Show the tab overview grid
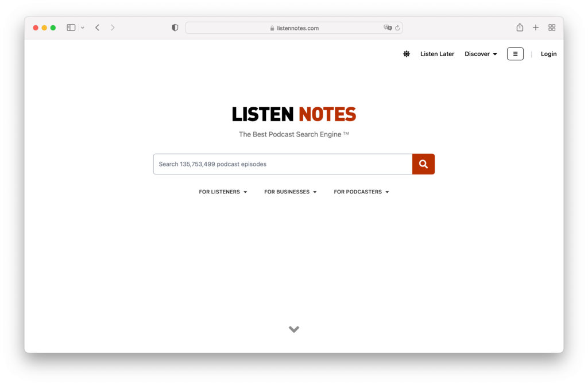This screenshot has width=588, height=385. click(552, 28)
